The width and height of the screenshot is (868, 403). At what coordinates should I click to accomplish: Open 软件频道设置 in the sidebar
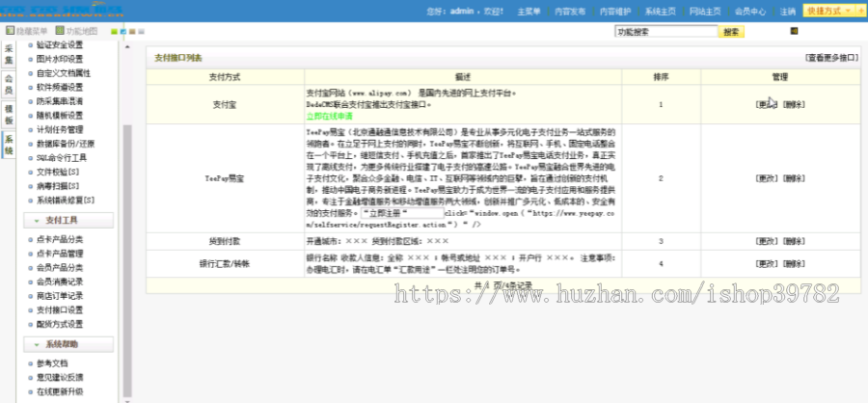point(60,87)
